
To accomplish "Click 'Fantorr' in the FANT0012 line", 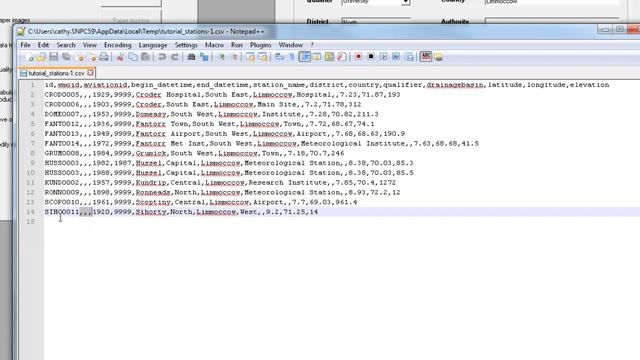I will [151, 124].
